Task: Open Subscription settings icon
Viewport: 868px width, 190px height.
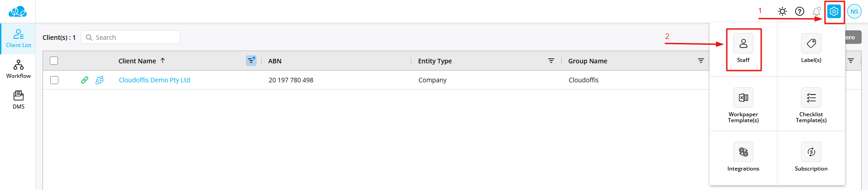Action: click(x=811, y=152)
